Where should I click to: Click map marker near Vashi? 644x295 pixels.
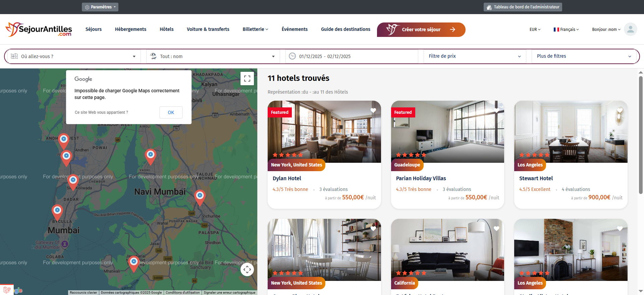[151, 156]
